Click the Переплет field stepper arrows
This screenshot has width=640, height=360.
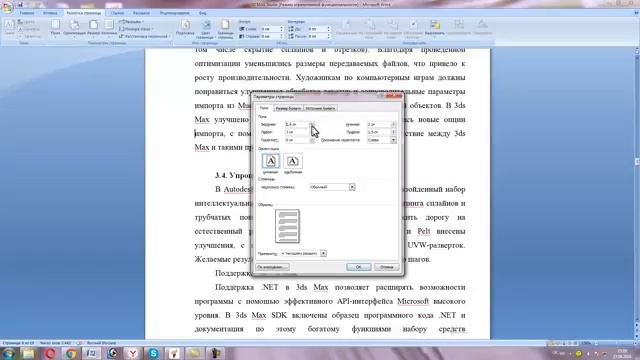312,140
